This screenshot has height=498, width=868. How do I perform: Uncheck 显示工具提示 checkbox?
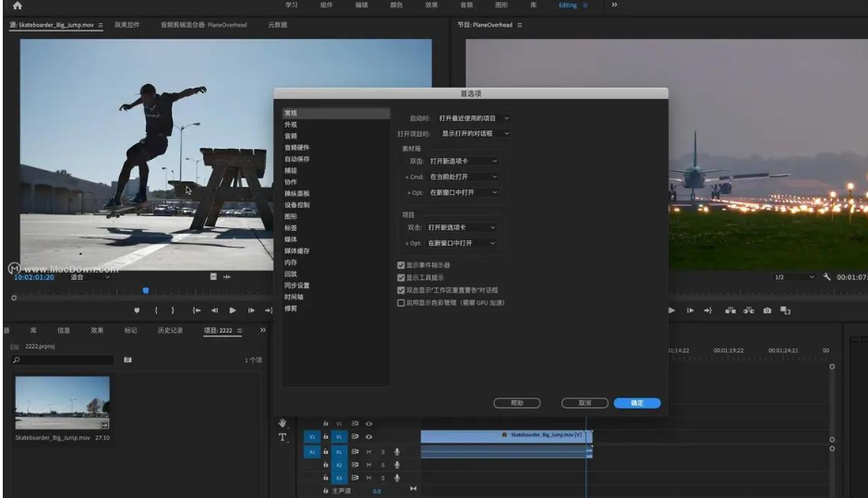401,277
